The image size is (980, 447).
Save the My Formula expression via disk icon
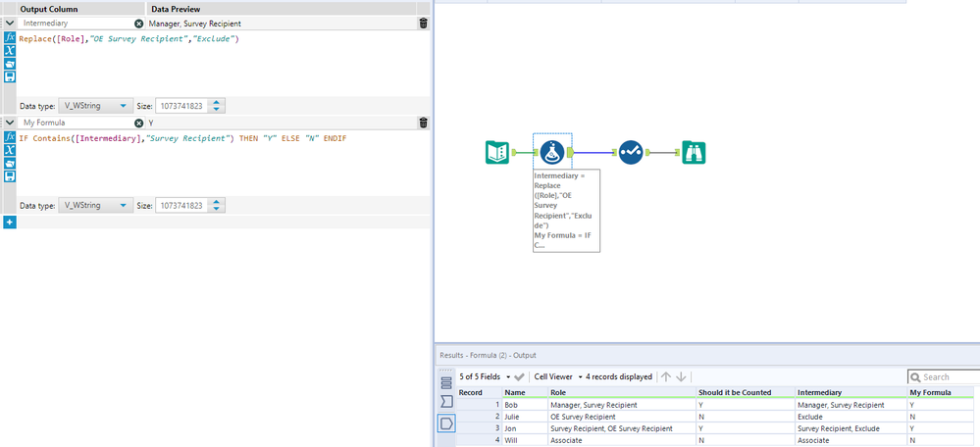[10, 177]
